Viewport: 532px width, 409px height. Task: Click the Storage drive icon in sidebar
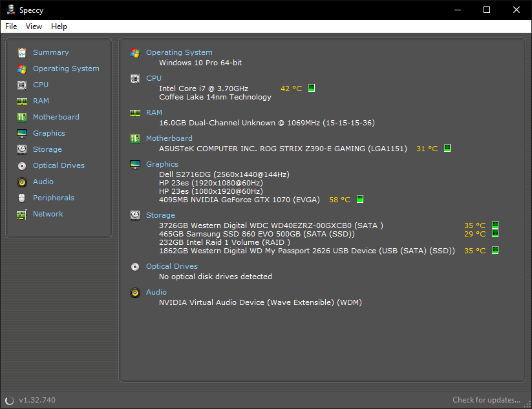click(22, 149)
